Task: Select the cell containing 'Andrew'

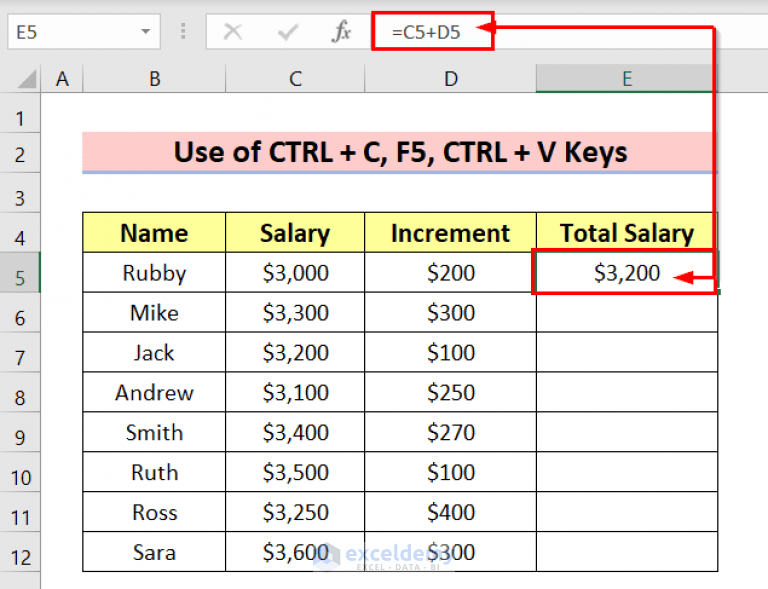Action: [154, 392]
